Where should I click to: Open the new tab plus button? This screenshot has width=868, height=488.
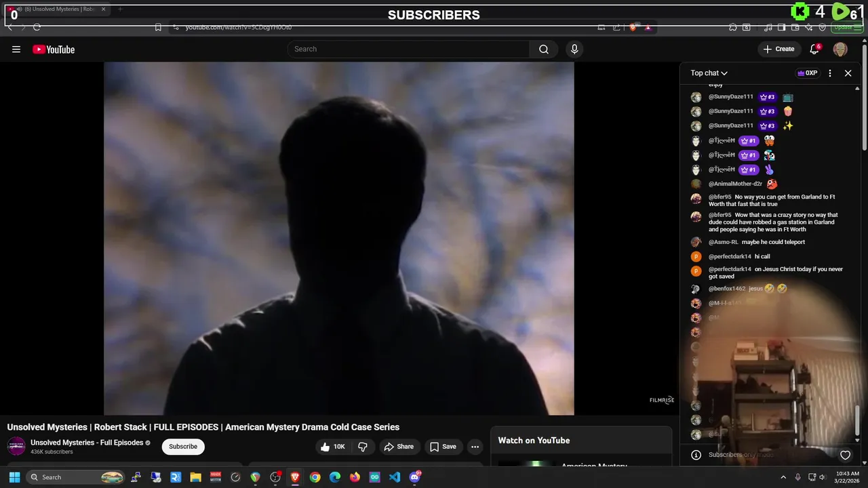120,9
